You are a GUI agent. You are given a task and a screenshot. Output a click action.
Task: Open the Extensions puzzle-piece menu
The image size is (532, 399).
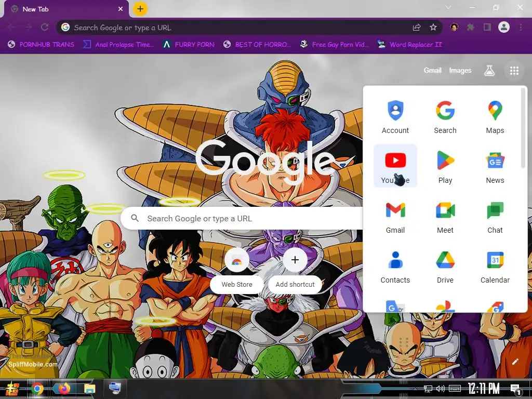[x=471, y=27]
